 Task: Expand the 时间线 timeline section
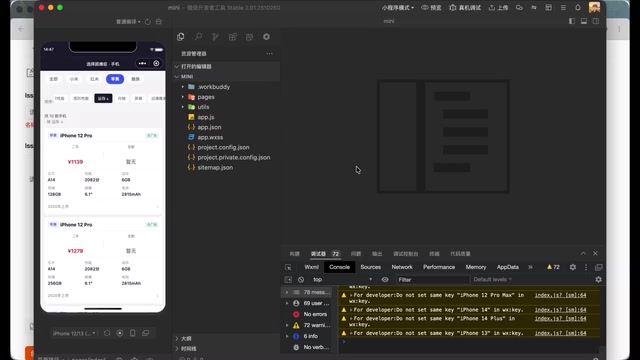[x=227, y=349]
